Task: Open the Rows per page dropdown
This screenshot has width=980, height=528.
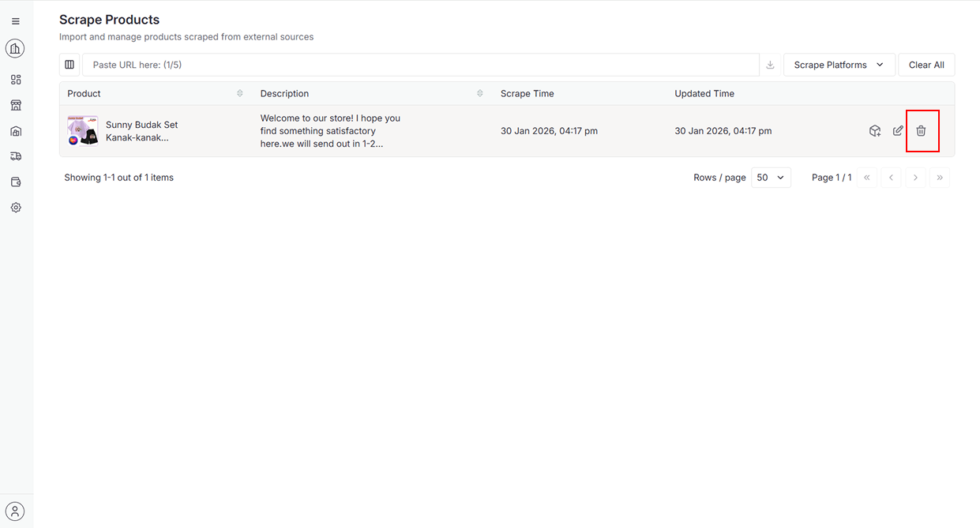Action: [x=770, y=178]
